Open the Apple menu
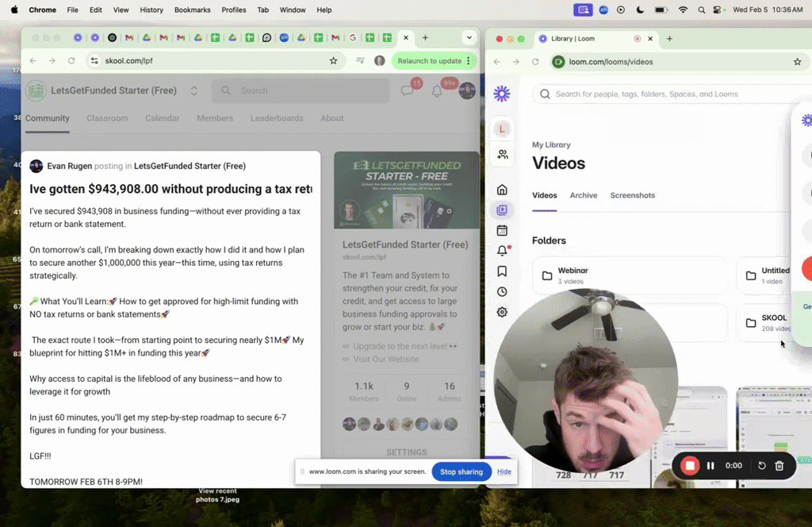 14,10
